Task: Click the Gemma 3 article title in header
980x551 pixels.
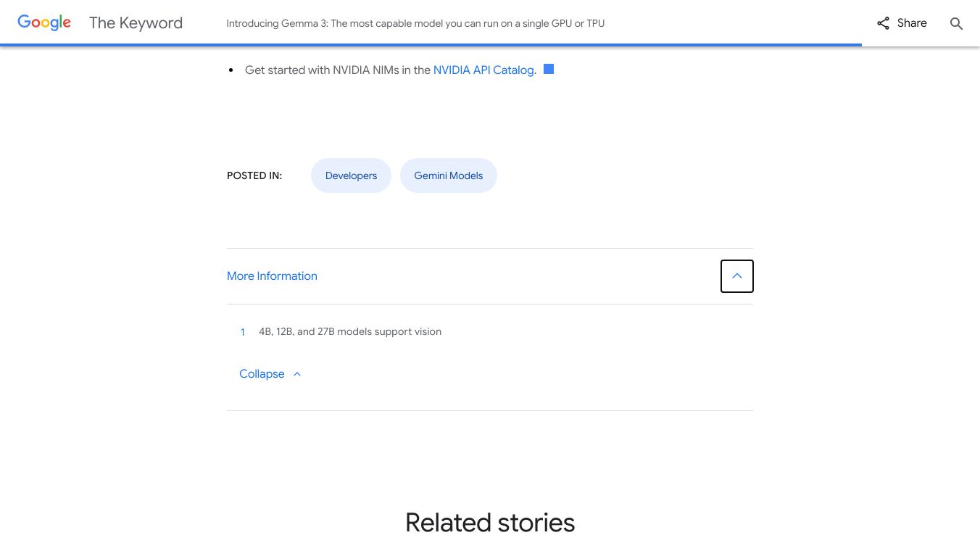Action: pyautogui.click(x=415, y=23)
